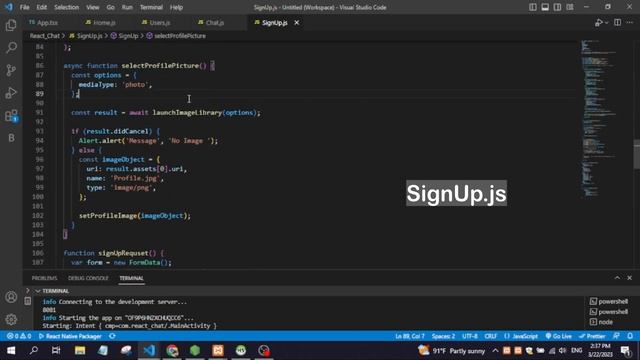Open the weather widget 91°F Partly sunny

pos(451,351)
